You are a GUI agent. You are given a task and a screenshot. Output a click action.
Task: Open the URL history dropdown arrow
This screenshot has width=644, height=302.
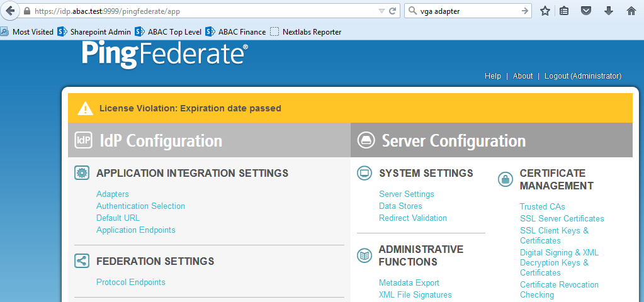(x=381, y=11)
